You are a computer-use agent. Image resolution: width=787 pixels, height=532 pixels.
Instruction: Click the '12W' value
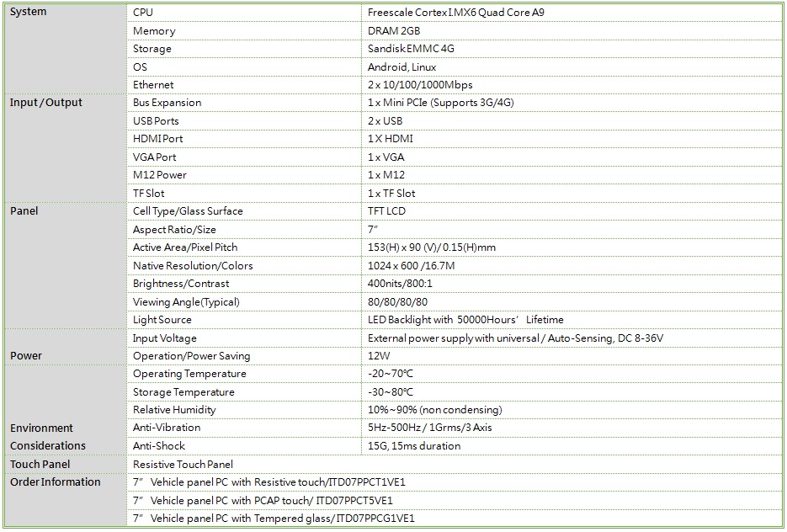click(x=379, y=356)
